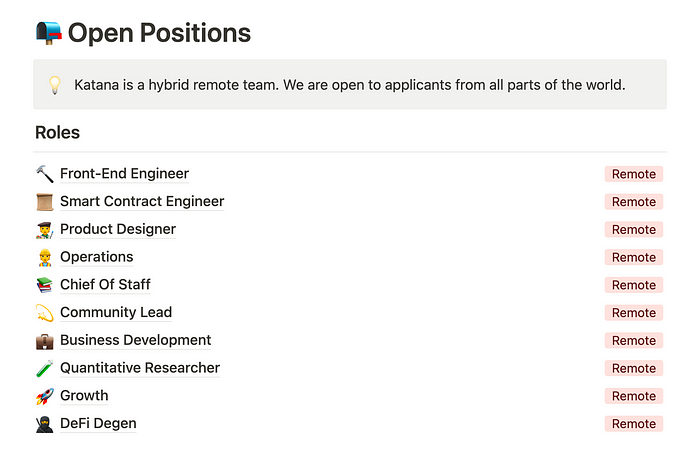Click the books icon next to Chief Of Staff
Image resolution: width=700 pixels, height=457 pixels.
click(45, 285)
